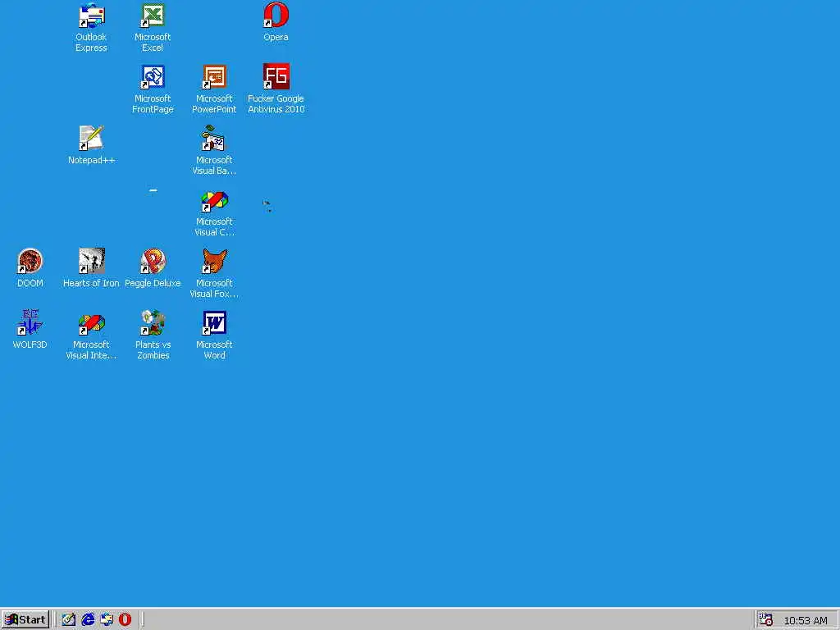Screen dimensions: 840x630
Task: Click Show Desktop in Quick Launch
Action: (x=69, y=620)
